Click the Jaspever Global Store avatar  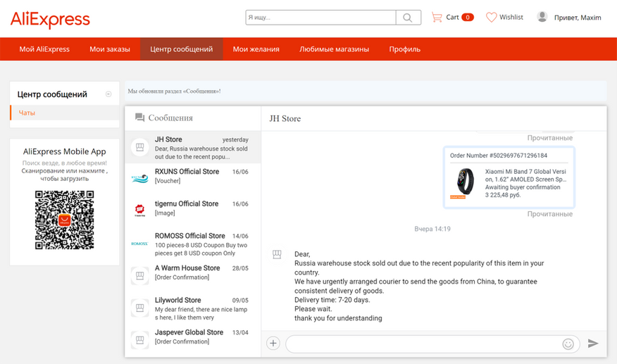(139, 339)
